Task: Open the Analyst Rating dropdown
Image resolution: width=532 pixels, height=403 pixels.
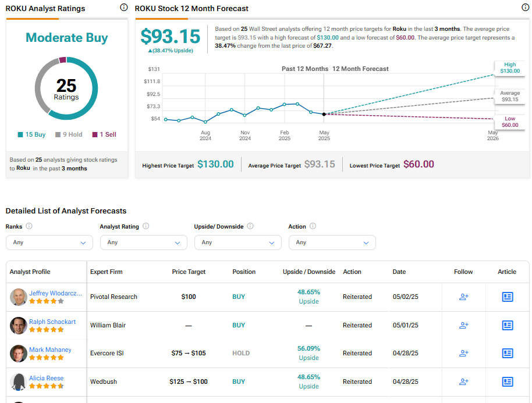Action: coord(144,242)
